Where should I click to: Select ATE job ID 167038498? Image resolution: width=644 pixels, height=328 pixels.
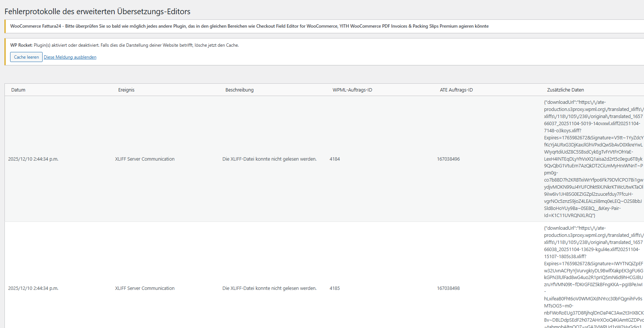click(x=448, y=288)
